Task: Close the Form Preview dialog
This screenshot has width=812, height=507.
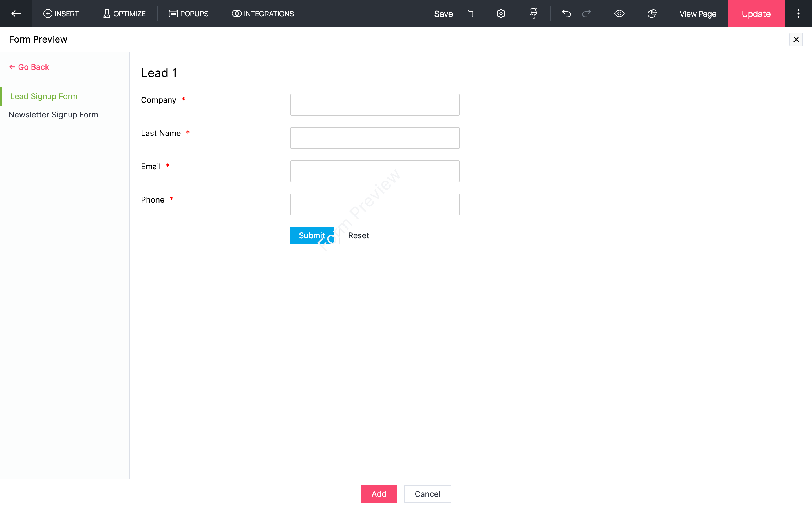Action: 796,39
